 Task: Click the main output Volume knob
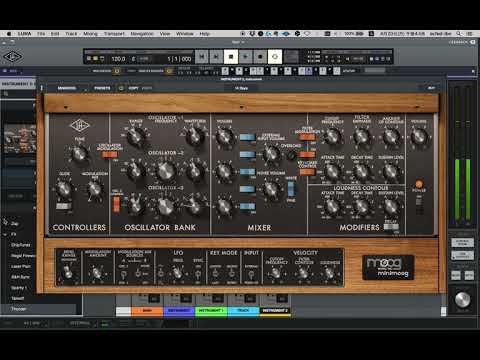tap(419, 137)
